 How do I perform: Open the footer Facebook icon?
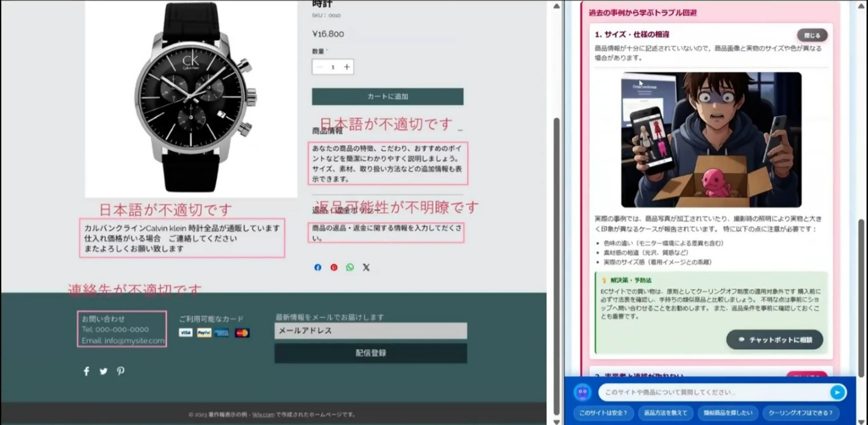pyautogui.click(x=87, y=371)
